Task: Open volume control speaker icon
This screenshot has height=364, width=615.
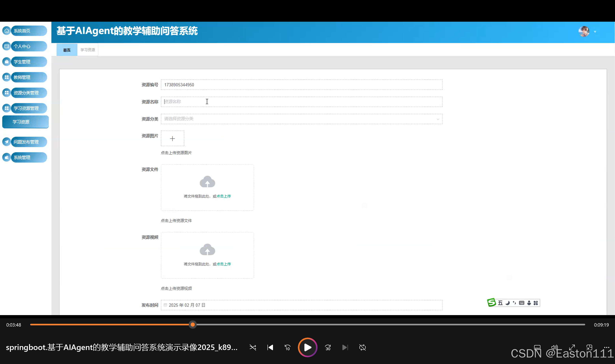Action: (x=554, y=347)
